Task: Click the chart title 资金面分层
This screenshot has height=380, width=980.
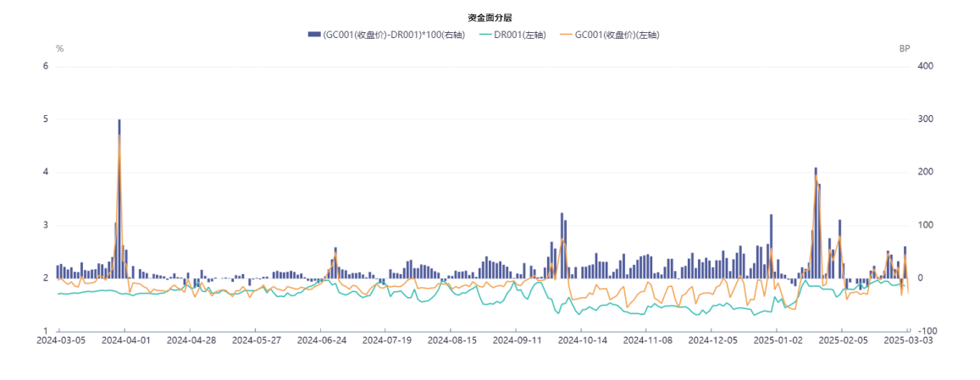Action: [x=490, y=17]
